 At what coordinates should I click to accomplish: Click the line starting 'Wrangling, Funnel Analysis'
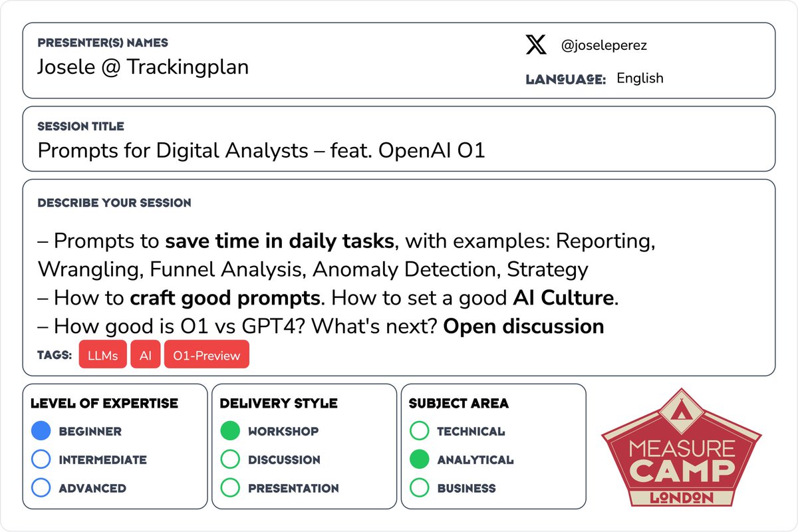(313, 269)
